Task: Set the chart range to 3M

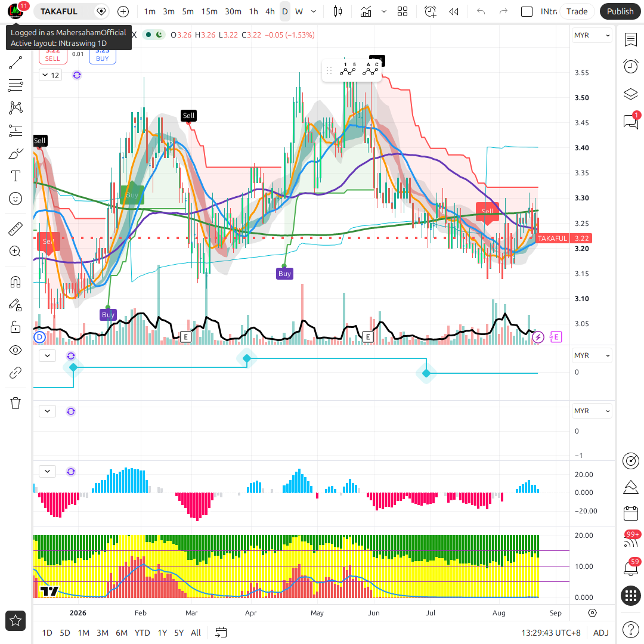Action: pyautogui.click(x=103, y=633)
